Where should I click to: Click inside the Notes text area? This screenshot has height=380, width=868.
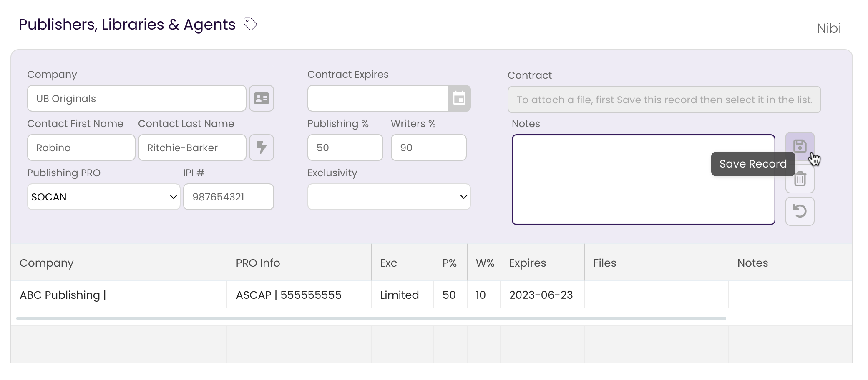[644, 180]
